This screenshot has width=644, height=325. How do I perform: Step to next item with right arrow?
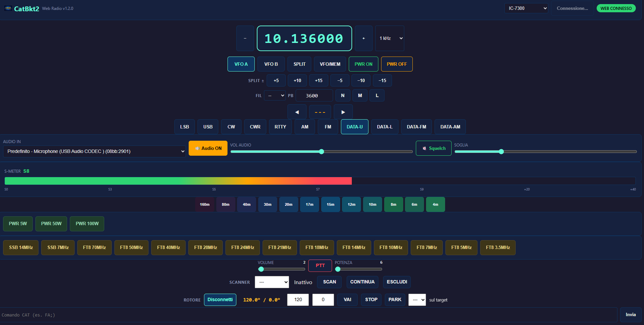pyautogui.click(x=343, y=112)
